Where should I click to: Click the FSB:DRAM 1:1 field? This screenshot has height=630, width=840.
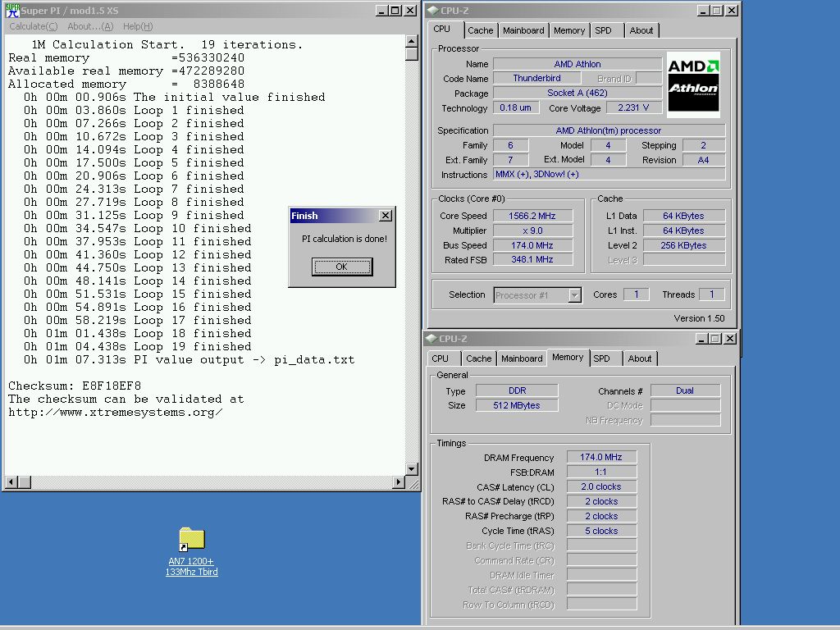[601, 472]
